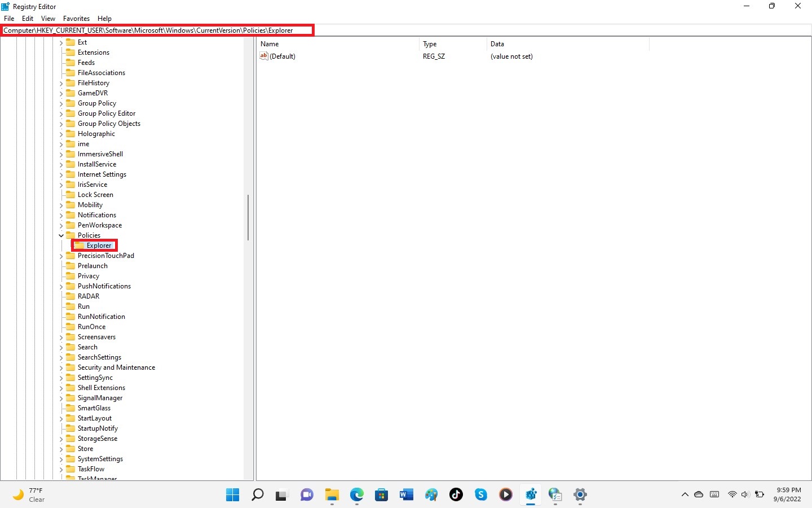
Task: Open Windows Start menu
Action: (x=232, y=495)
